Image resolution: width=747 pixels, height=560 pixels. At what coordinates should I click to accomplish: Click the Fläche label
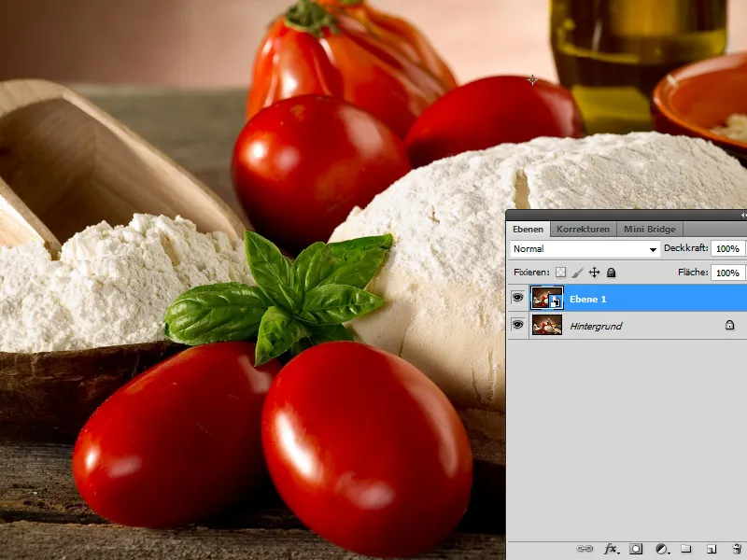pyautogui.click(x=693, y=272)
